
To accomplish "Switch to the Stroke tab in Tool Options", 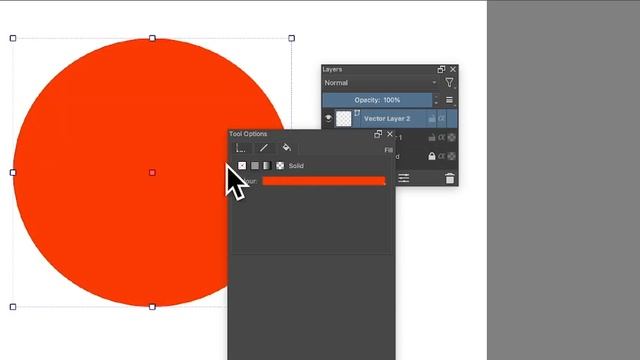I will tap(264, 148).
